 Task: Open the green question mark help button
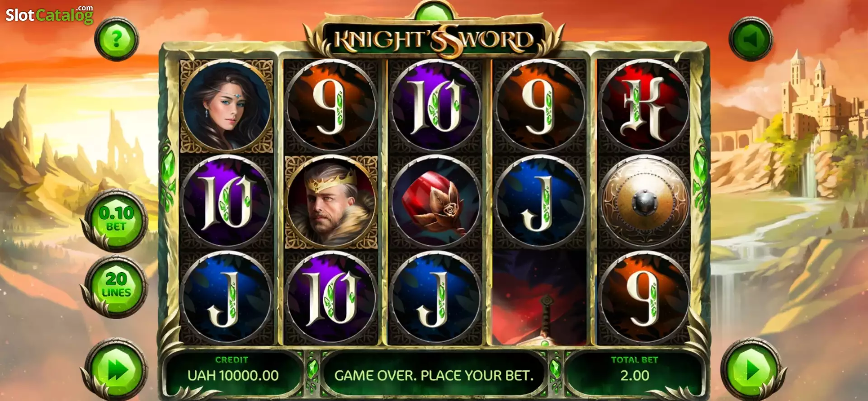click(x=117, y=39)
